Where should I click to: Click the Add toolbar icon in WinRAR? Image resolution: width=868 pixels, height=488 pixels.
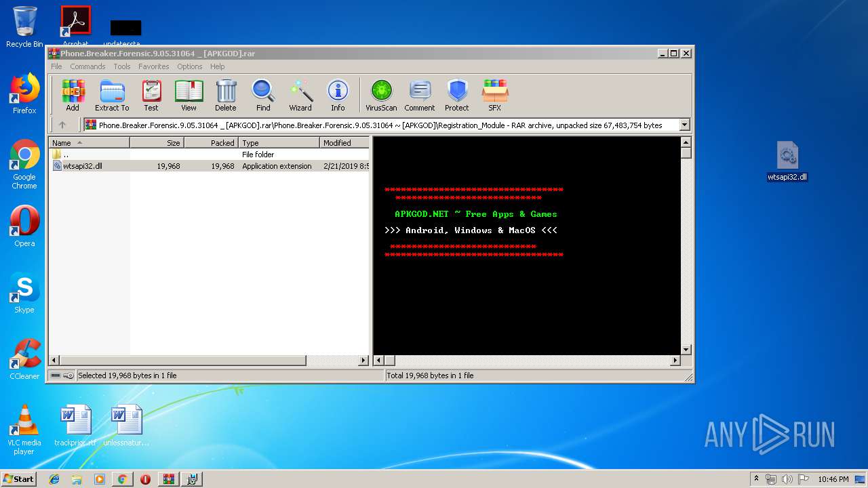coord(73,95)
